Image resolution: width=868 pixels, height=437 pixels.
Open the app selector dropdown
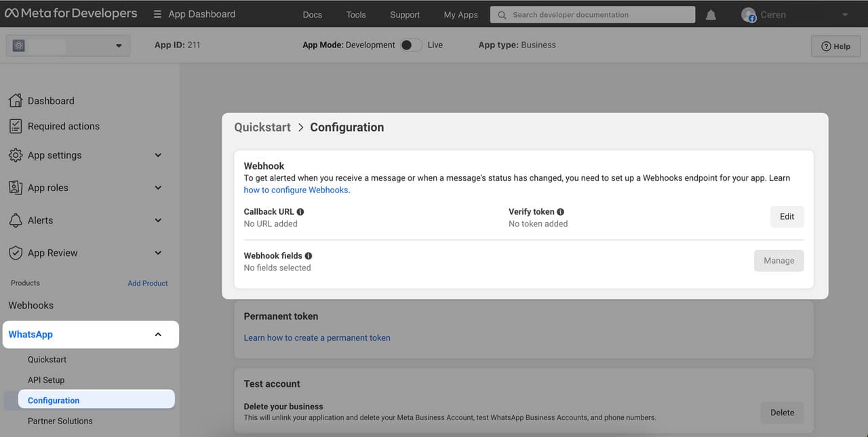68,45
